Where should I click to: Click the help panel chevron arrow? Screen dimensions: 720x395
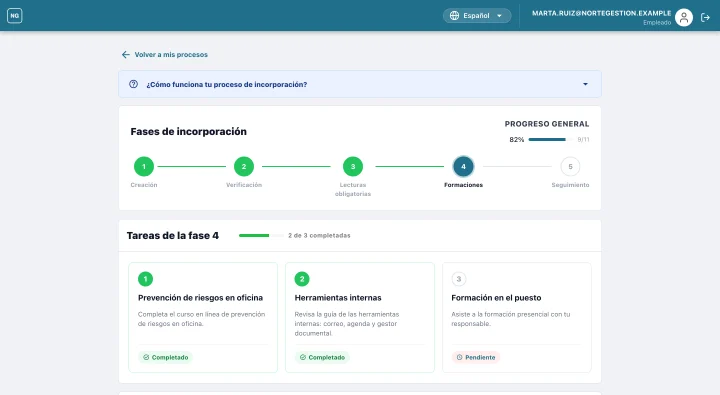coord(585,84)
